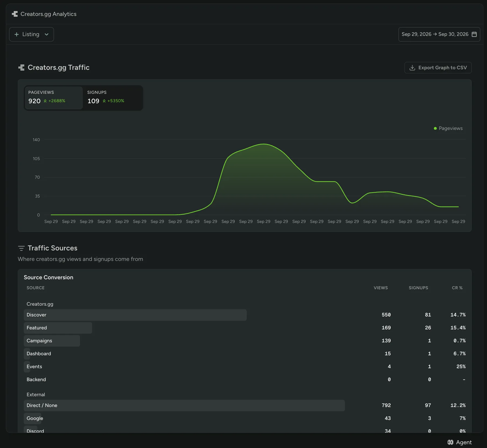Click the SOURCE column header
This screenshot has height=448, width=487.
36,288
